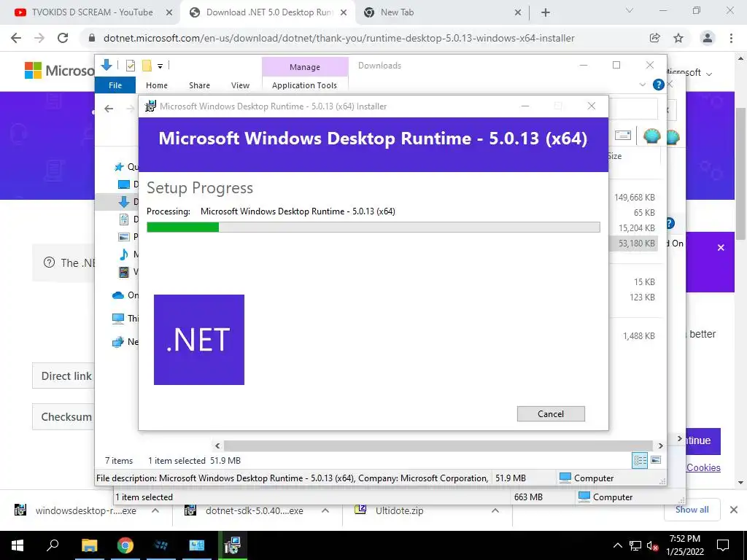Click the Manage contextual tab
The height and width of the screenshot is (560, 747).
(305, 67)
